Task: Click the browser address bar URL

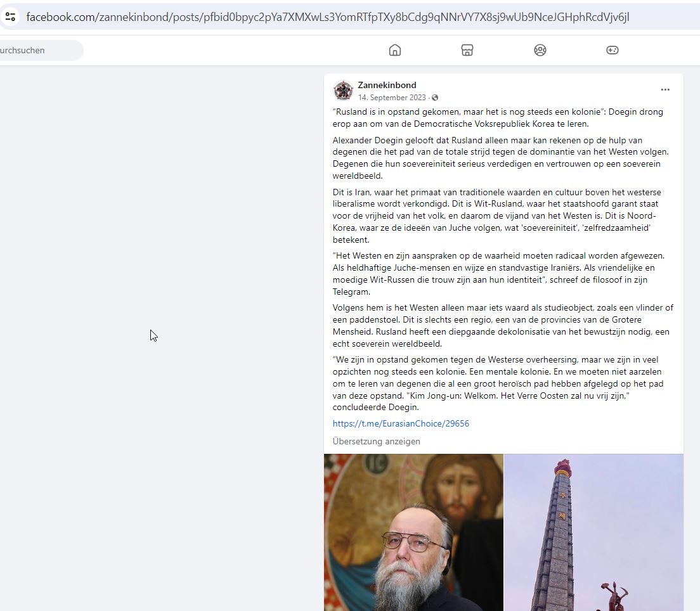Action: [x=328, y=17]
